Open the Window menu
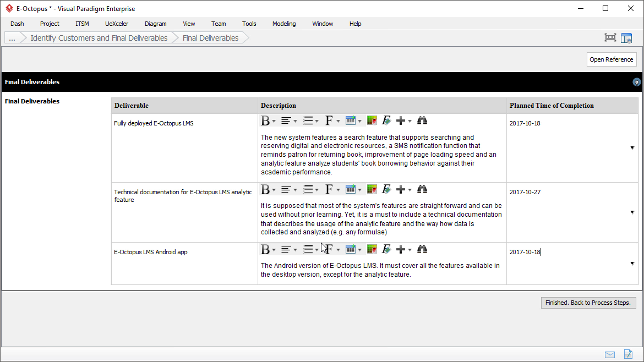Image resolution: width=644 pixels, height=362 pixels. tap(323, 24)
